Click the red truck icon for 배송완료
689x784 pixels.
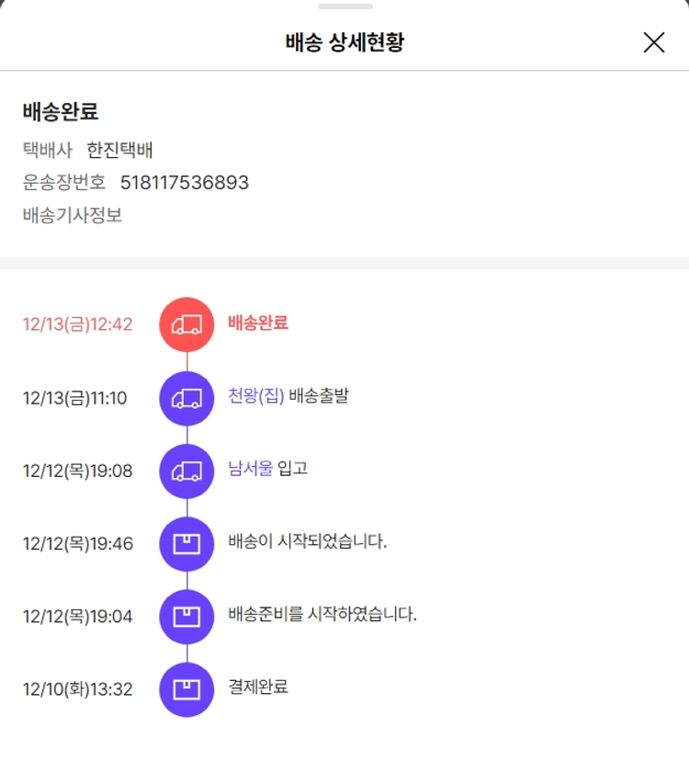pyautogui.click(x=186, y=324)
